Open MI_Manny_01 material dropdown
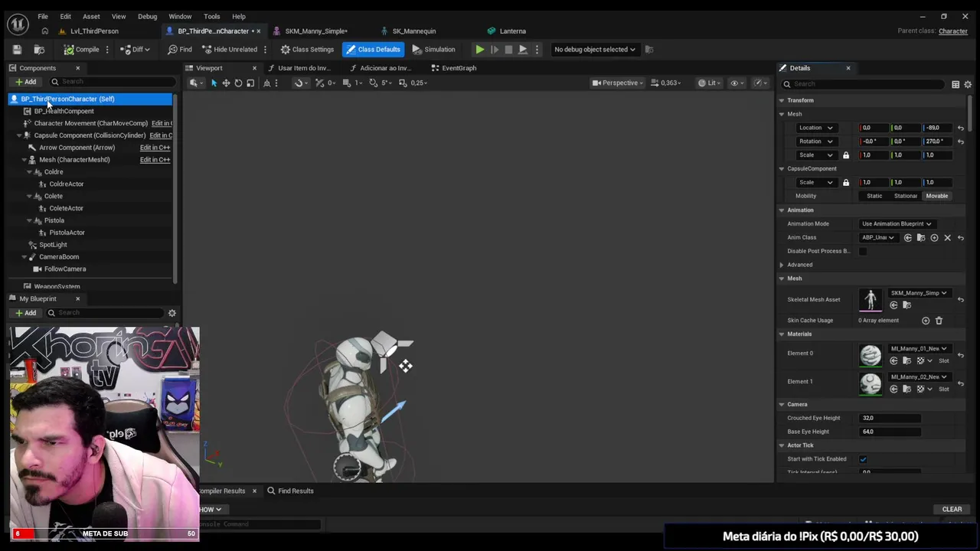The height and width of the screenshot is (551, 980). [919, 349]
